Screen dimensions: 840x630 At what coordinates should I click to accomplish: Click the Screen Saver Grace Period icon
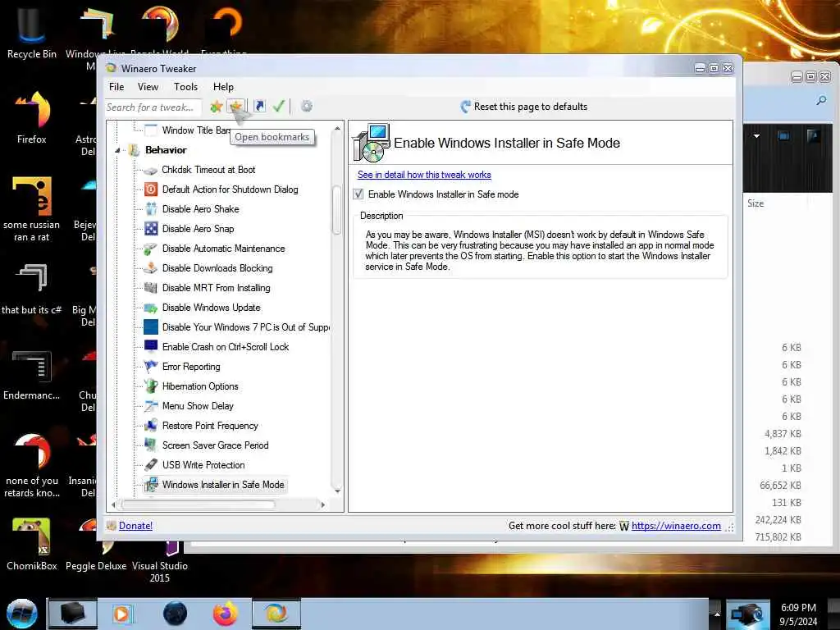151,445
